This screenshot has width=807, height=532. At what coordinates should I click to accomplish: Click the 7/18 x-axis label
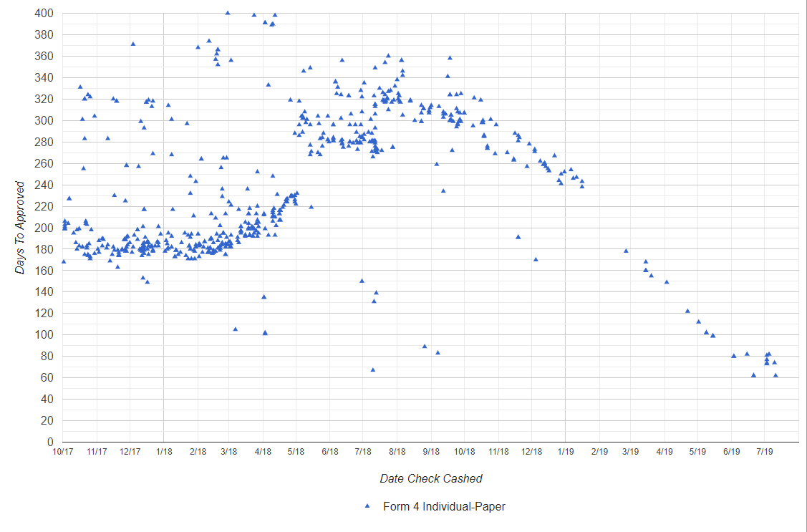[x=363, y=452]
